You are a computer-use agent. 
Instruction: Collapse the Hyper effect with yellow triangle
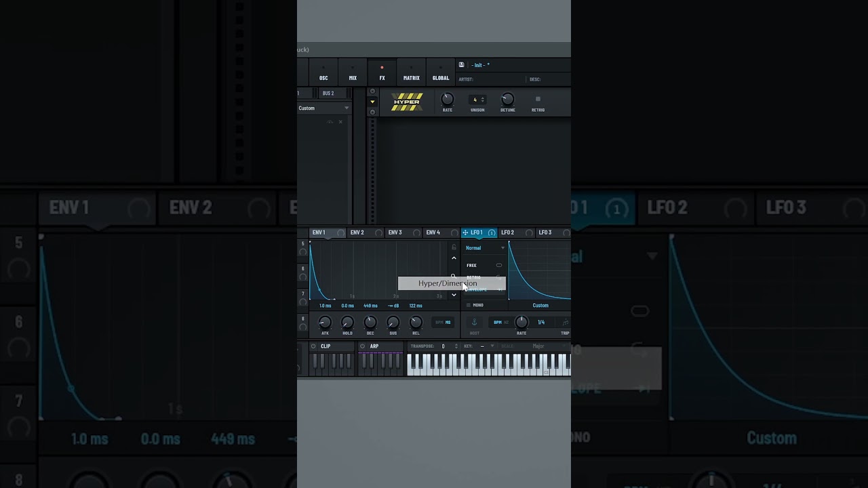[372, 102]
